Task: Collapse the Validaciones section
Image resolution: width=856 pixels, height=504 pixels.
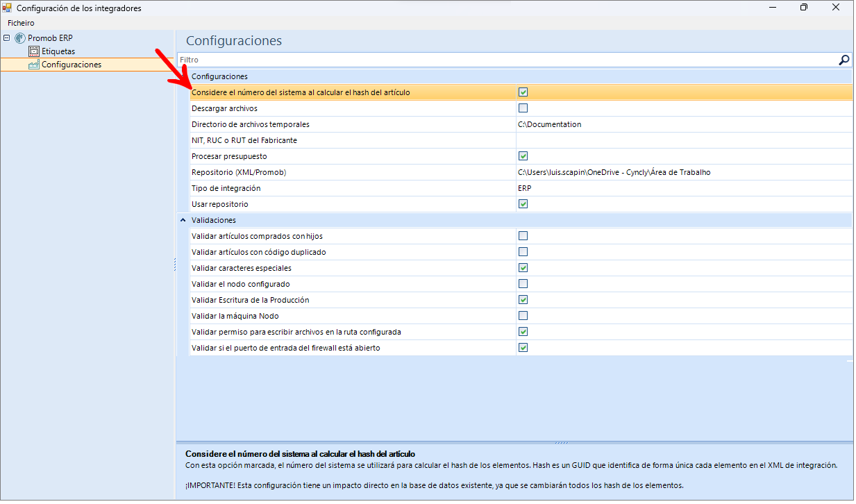Action: pyautogui.click(x=183, y=220)
